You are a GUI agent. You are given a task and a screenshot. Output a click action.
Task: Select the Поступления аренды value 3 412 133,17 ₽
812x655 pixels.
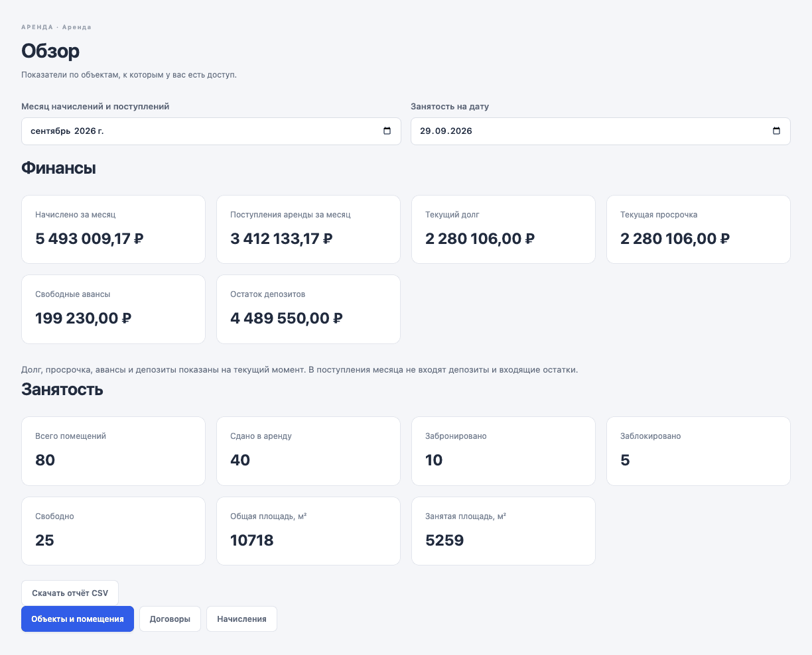tap(281, 239)
